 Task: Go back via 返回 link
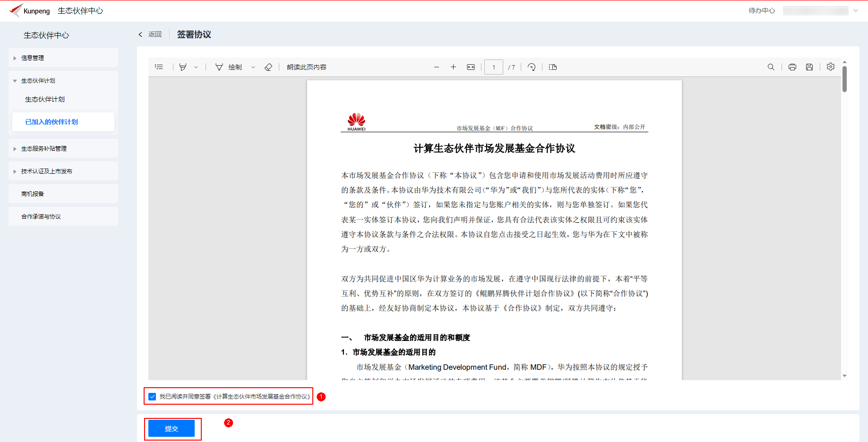pos(150,34)
